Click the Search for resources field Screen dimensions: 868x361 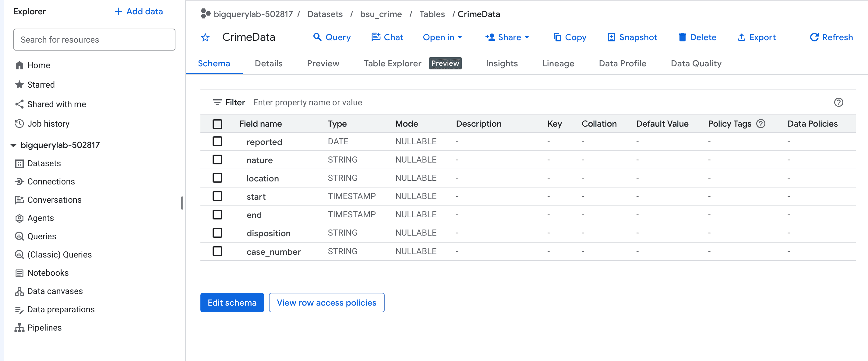pos(94,40)
